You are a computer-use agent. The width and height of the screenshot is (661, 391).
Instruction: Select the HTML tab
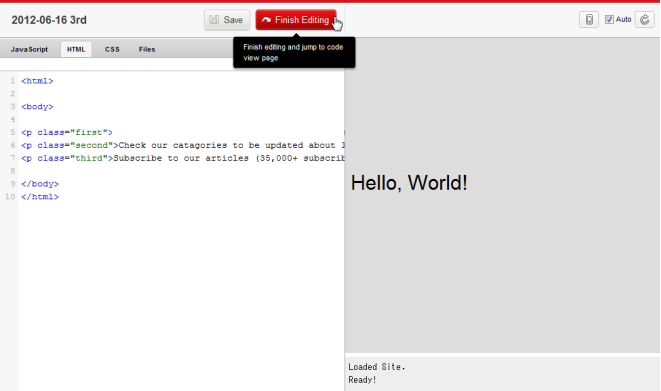point(76,49)
